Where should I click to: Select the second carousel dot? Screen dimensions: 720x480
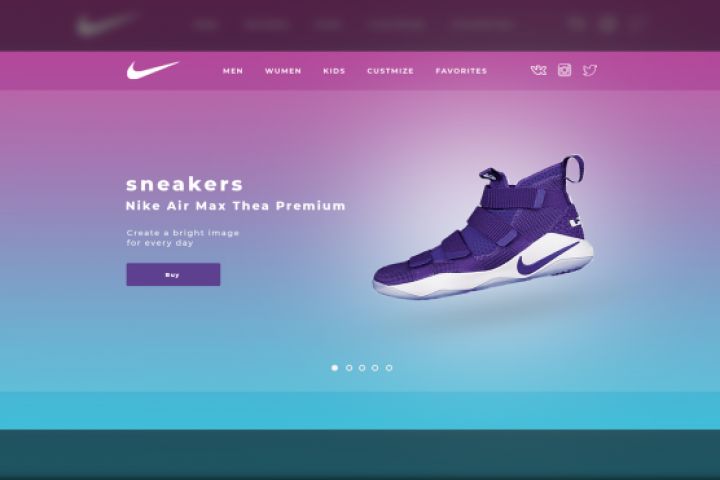coord(349,368)
